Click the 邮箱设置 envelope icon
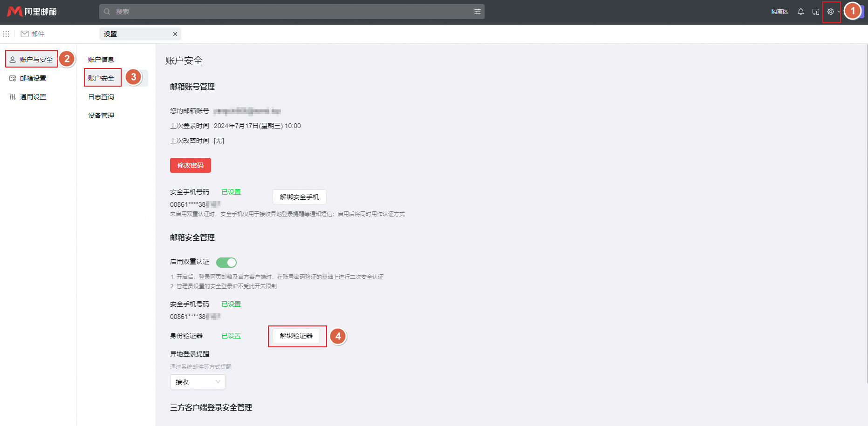This screenshot has height=426, width=868. (x=12, y=78)
